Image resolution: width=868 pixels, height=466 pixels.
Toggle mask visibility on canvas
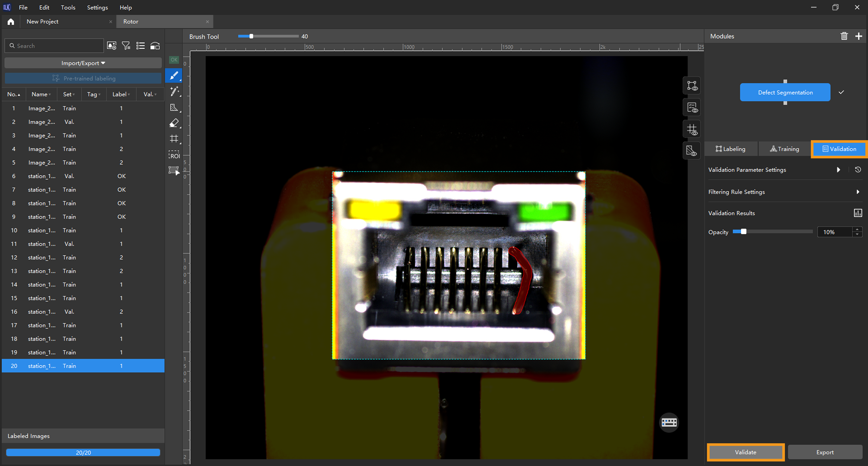[692, 151]
